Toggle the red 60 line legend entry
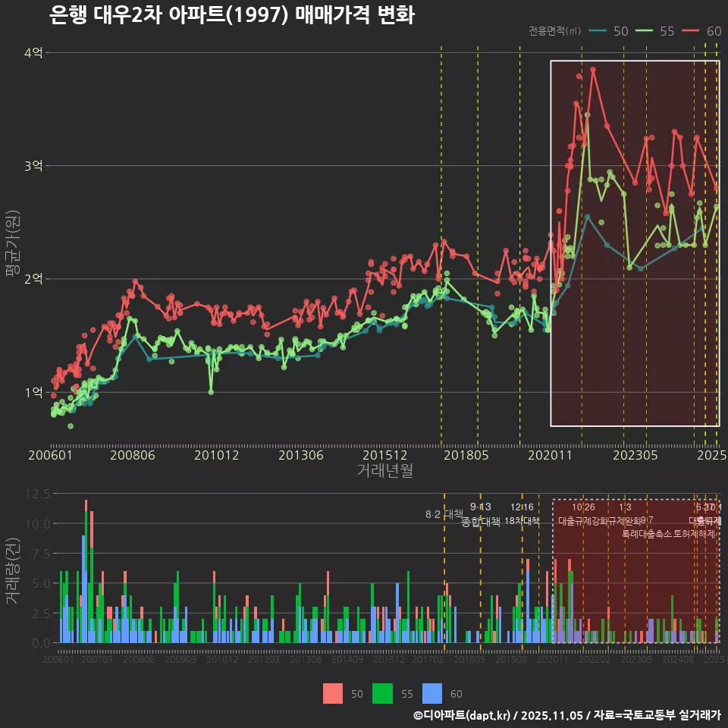 coord(701,31)
